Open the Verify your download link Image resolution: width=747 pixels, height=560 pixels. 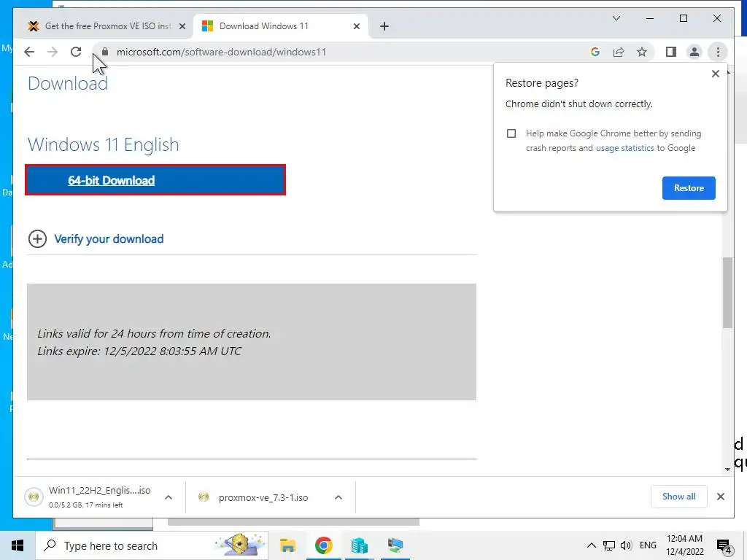point(109,238)
